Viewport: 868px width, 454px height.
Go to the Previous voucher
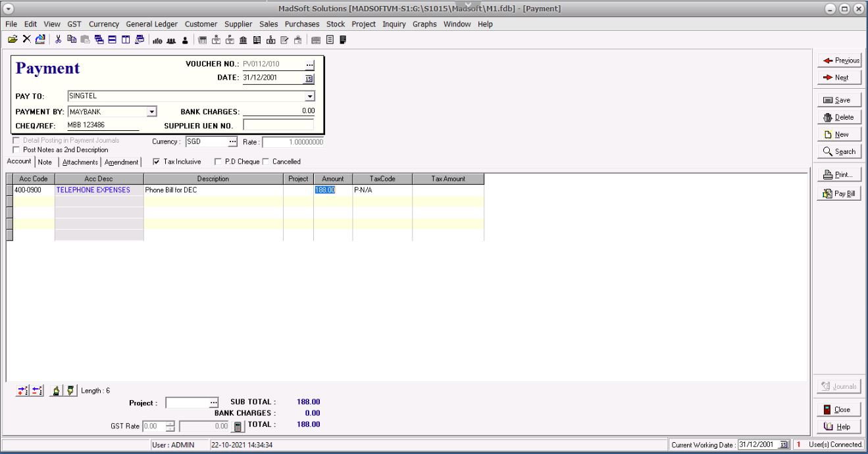(x=839, y=61)
